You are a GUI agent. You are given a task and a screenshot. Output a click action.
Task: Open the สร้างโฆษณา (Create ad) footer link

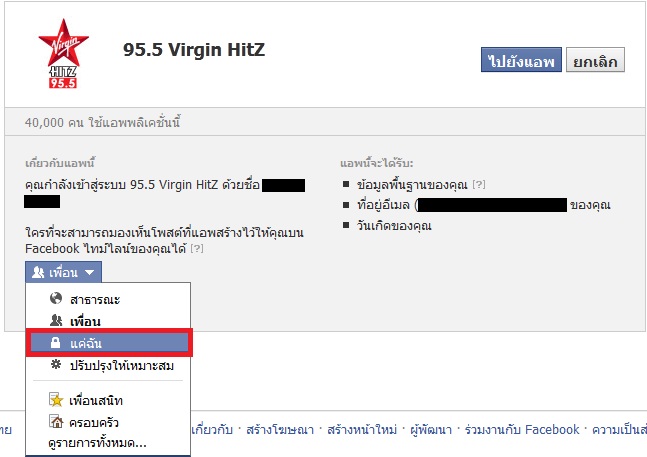coord(280,430)
